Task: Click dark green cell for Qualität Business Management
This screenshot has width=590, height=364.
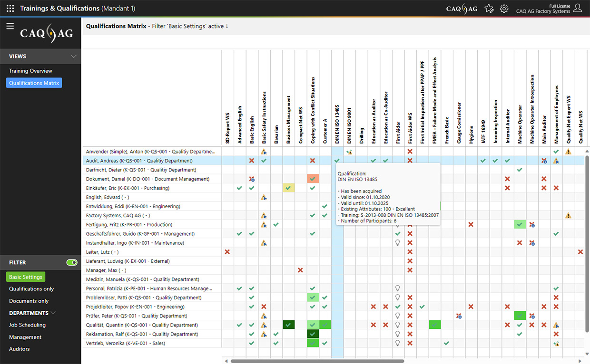Action: (x=288, y=325)
